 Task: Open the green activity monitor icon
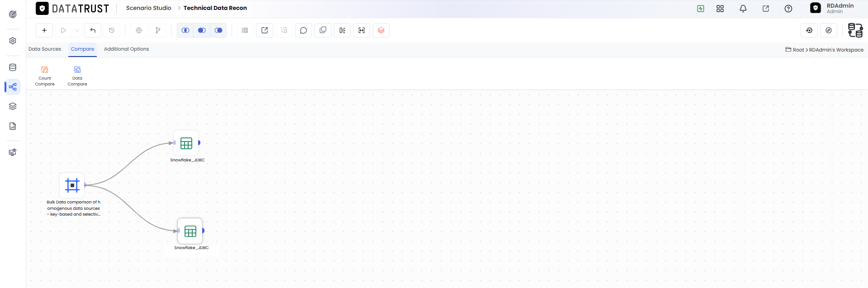(701, 9)
